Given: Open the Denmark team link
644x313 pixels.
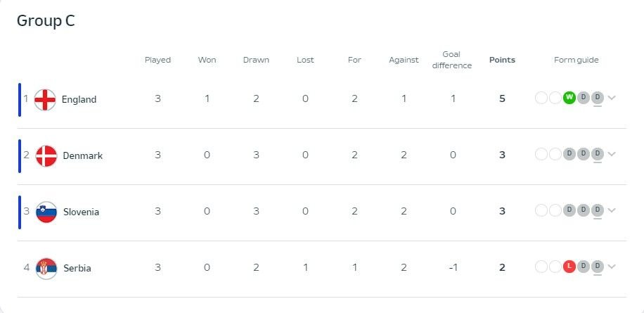Looking at the screenshot, I should click(82, 155).
